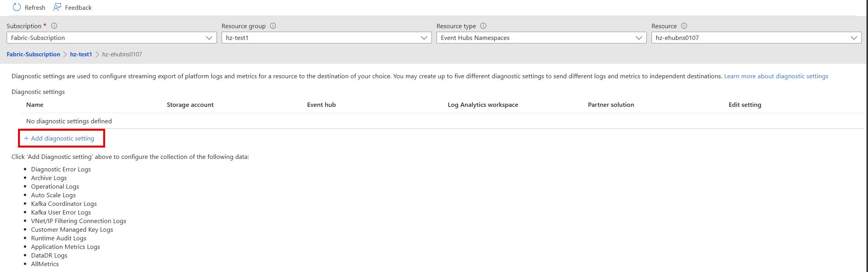This screenshot has width=868, height=272.
Task: Open the hz-test1 resource group dropdown
Action: pyautogui.click(x=327, y=38)
